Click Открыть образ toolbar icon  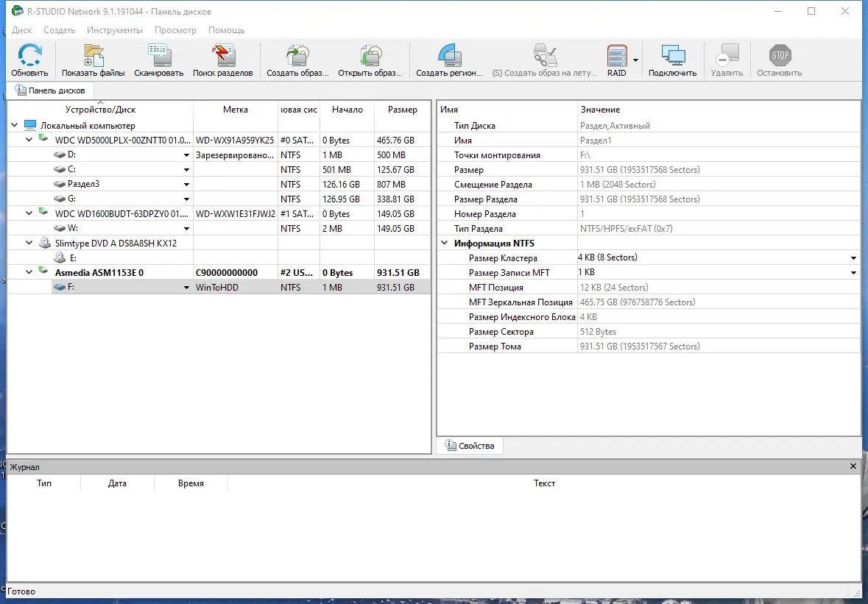(370, 57)
